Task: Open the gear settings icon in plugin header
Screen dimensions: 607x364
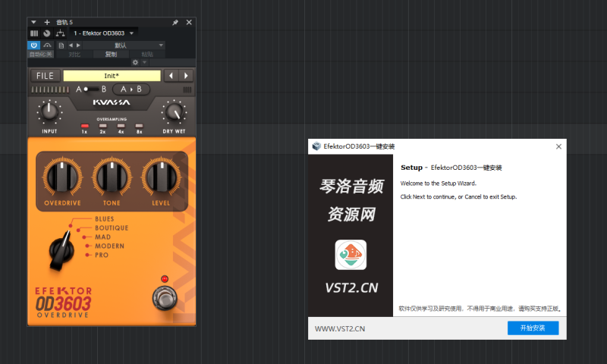Action: (x=135, y=62)
